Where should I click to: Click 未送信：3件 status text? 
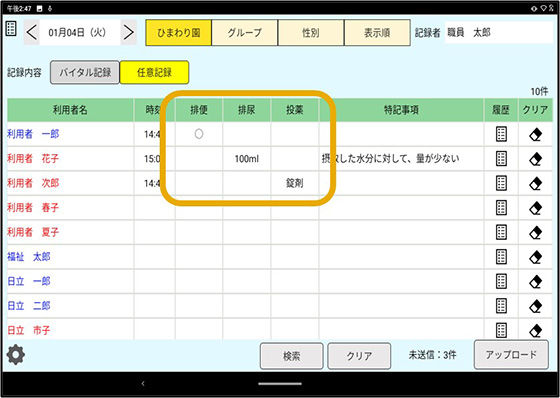coord(432,355)
